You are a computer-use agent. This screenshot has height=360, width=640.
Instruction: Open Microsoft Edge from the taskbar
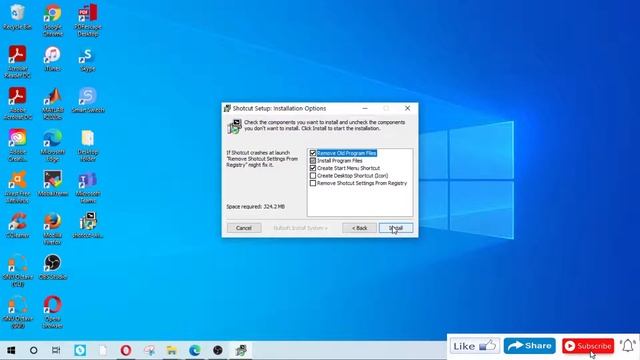pyautogui.click(x=195, y=350)
